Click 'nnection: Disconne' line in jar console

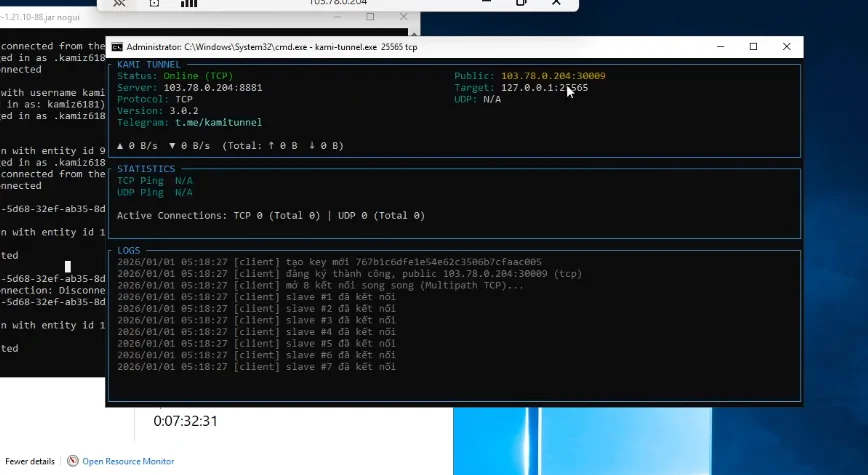pyautogui.click(x=53, y=290)
